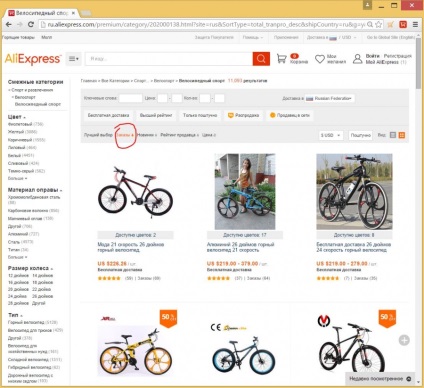The width and height of the screenshot is (424, 388).
Task: Filter by Желтый color
Action: point(22,132)
